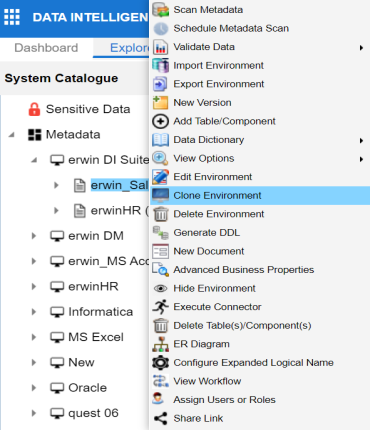
Task: Click the Schedule Metadata Scan clock icon
Action: [161, 29]
